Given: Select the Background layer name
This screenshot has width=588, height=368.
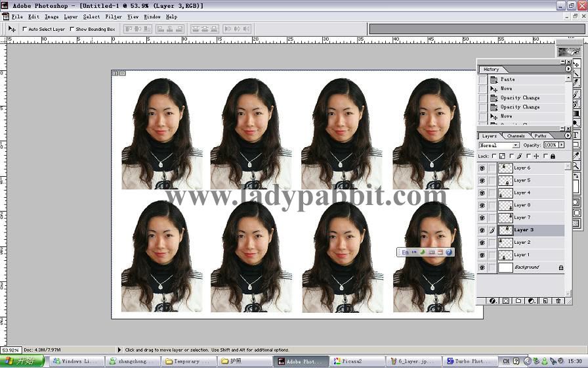Looking at the screenshot, I should pos(526,267).
